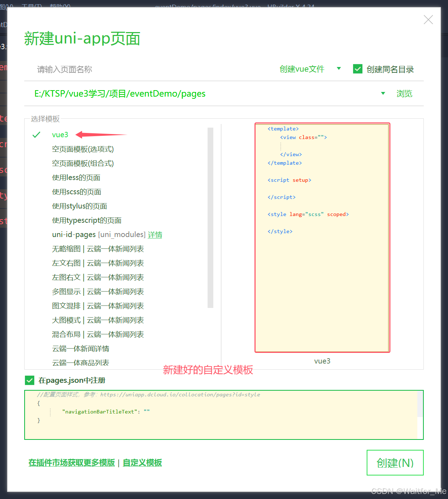The width and height of the screenshot is (448, 499).
Task: Select the 云端一体商品列表 template
Action: [81, 362]
